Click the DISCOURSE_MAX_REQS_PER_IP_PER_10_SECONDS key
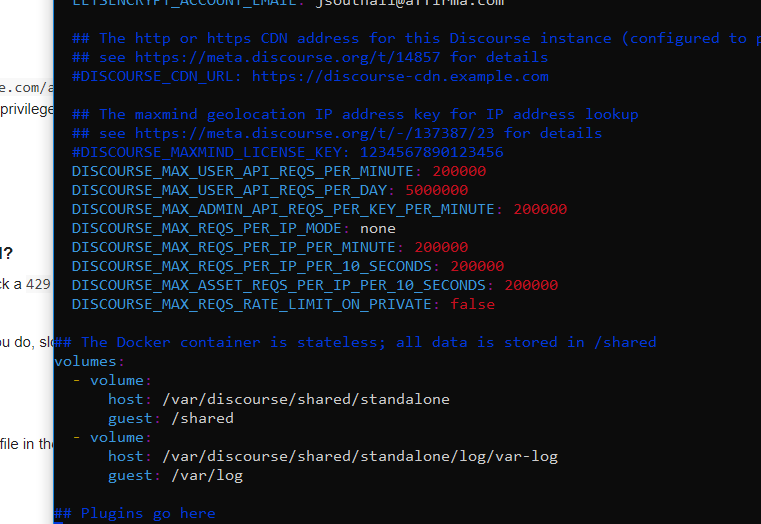 pos(252,266)
